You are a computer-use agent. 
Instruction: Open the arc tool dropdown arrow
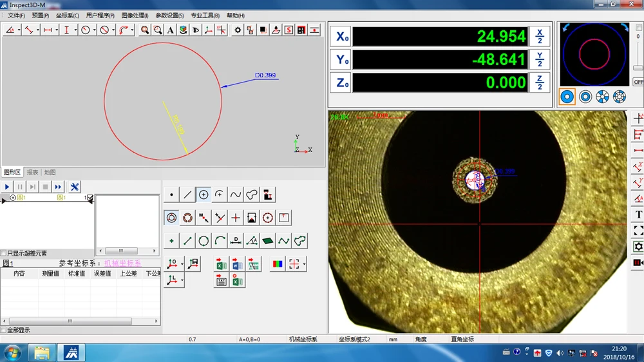[x=132, y=30]
